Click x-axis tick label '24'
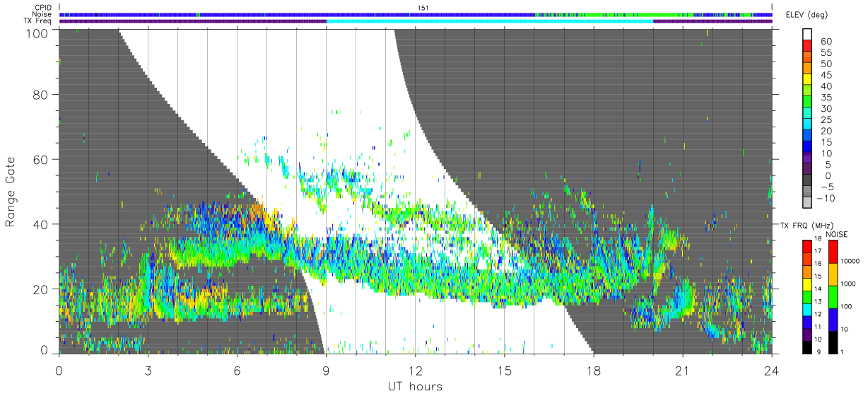 (x=772, y=370)
